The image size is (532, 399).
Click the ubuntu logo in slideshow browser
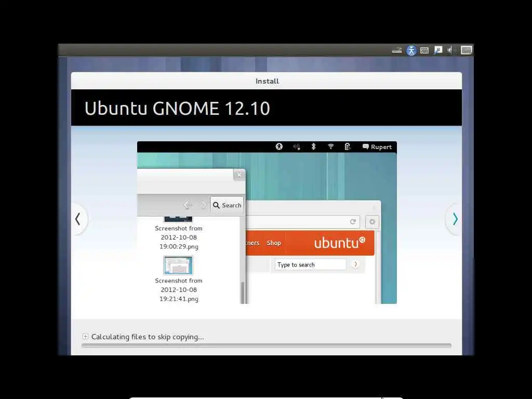pyautogui.click(x=340, y=243)
